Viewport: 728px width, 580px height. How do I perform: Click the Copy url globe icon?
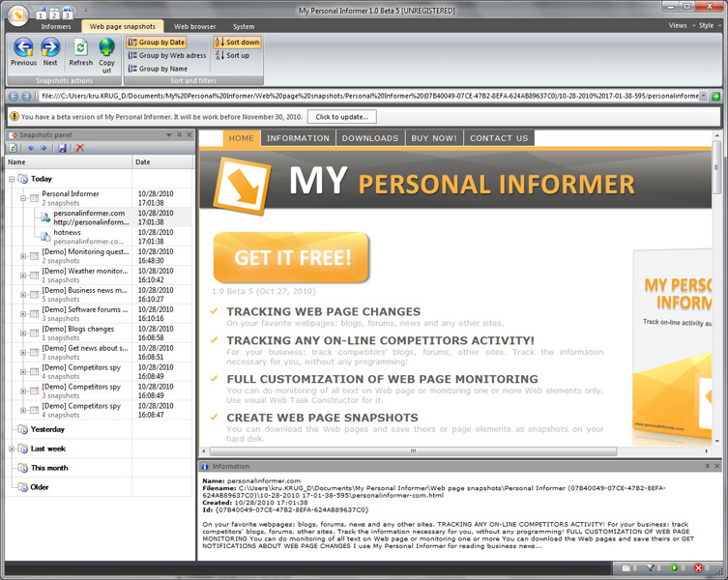106,48
